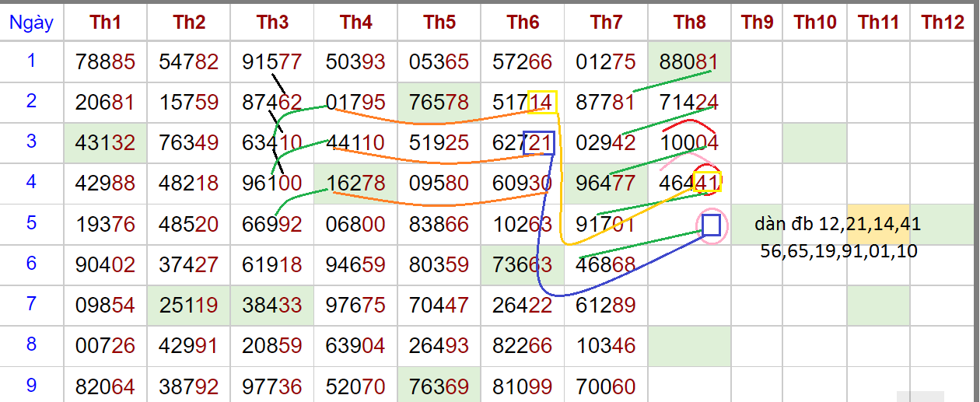Select the Th6 column header
Screen dimensions: 980x402
coord(523,23)
